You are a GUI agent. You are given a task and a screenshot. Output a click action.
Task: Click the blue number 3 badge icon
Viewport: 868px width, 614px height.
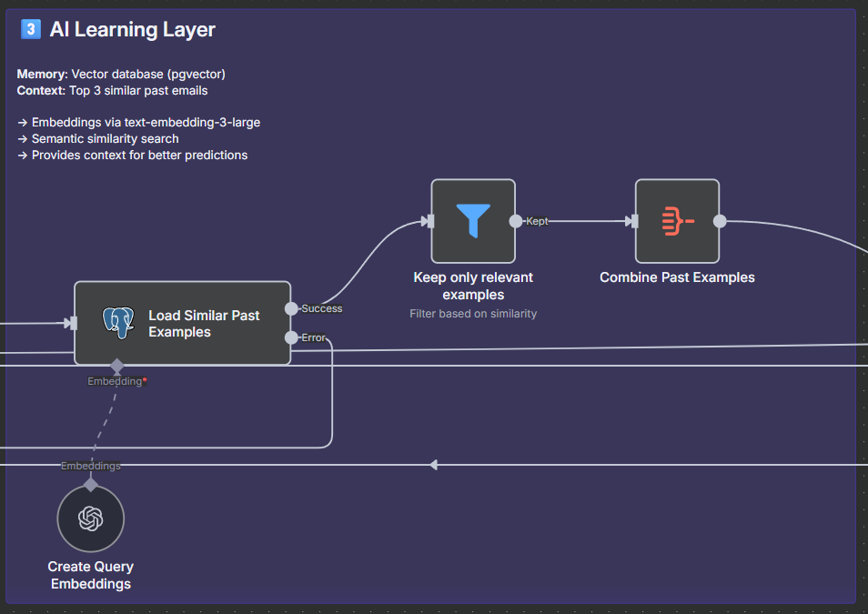click(x=31, y=29)
